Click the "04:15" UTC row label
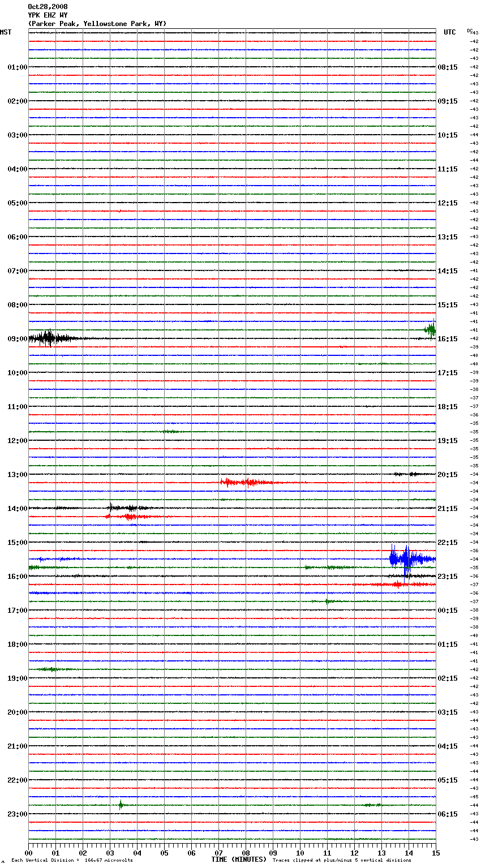The image size is (481, 868). (448, 746)
